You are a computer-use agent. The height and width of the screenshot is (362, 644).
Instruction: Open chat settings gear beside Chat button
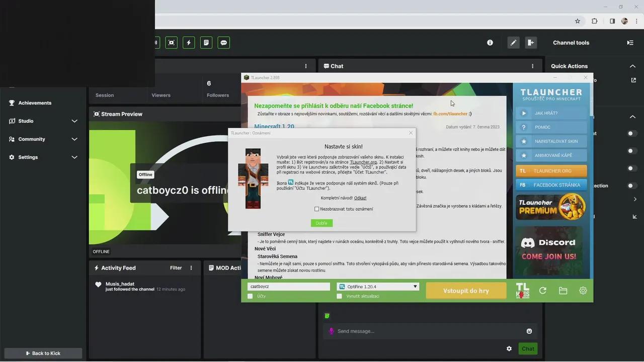point(509,348)
